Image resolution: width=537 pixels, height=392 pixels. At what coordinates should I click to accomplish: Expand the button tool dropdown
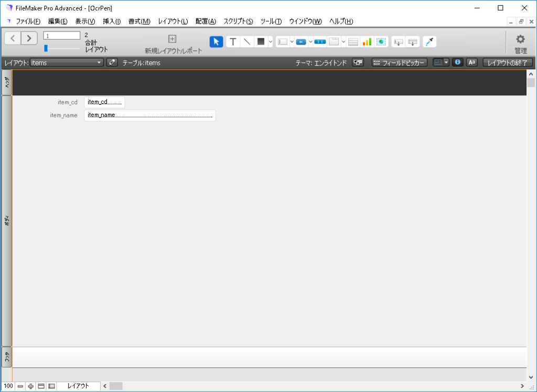310,42
